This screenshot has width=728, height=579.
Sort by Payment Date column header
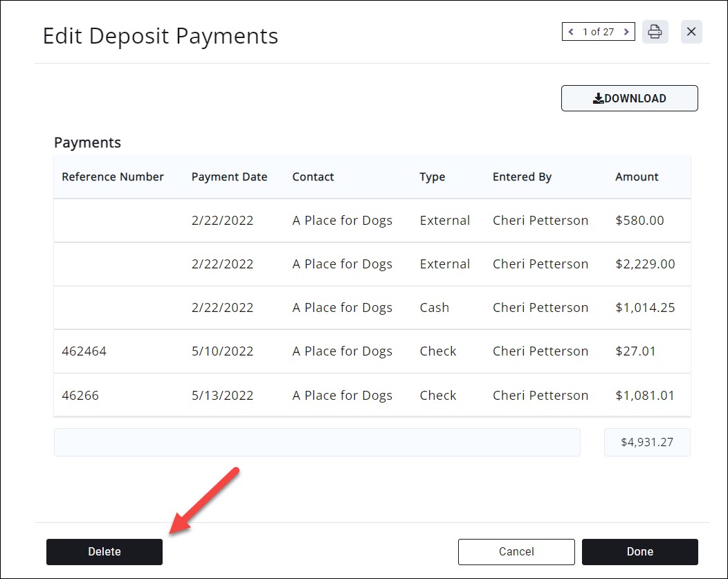click(x=229, y=177)
